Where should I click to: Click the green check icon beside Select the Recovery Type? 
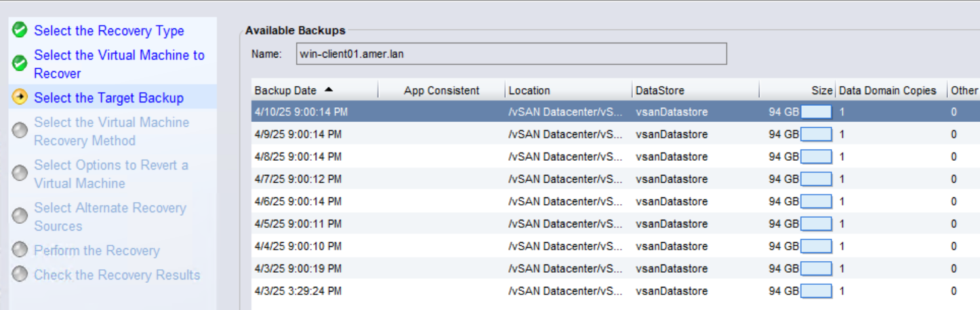coord(20,31)
